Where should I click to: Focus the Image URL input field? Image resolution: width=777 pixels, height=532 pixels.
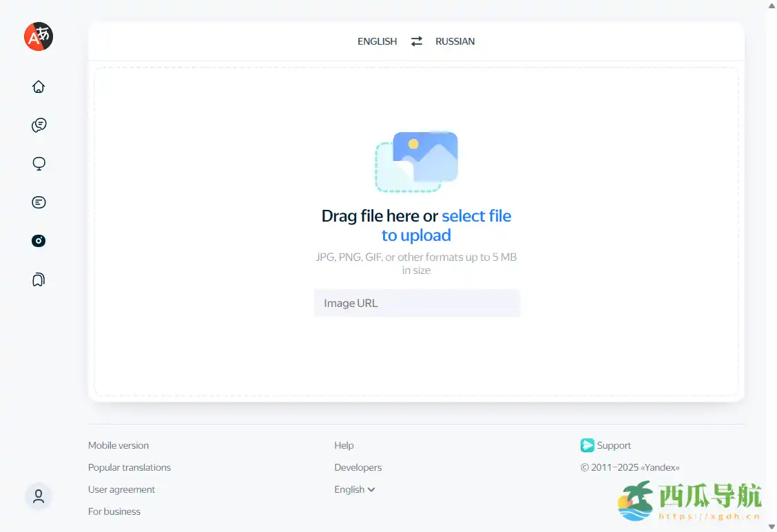click(417, 303)
